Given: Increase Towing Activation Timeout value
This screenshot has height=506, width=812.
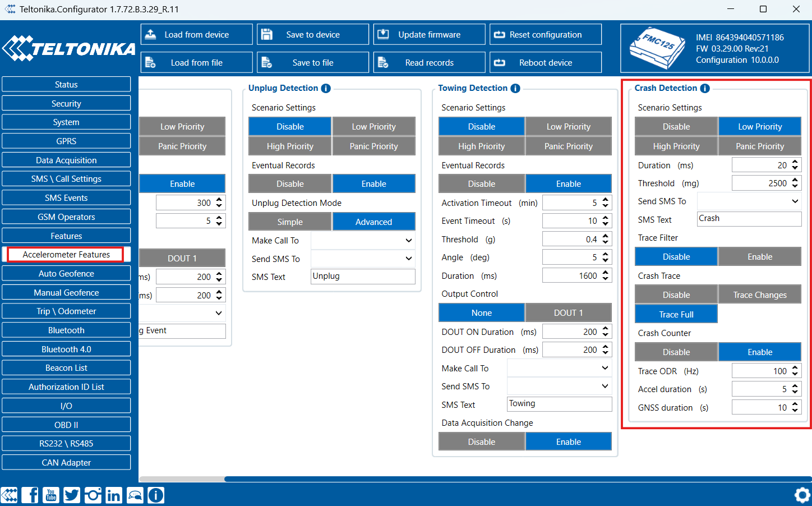Looking at the screenshot, I should [x=605, y=199].
